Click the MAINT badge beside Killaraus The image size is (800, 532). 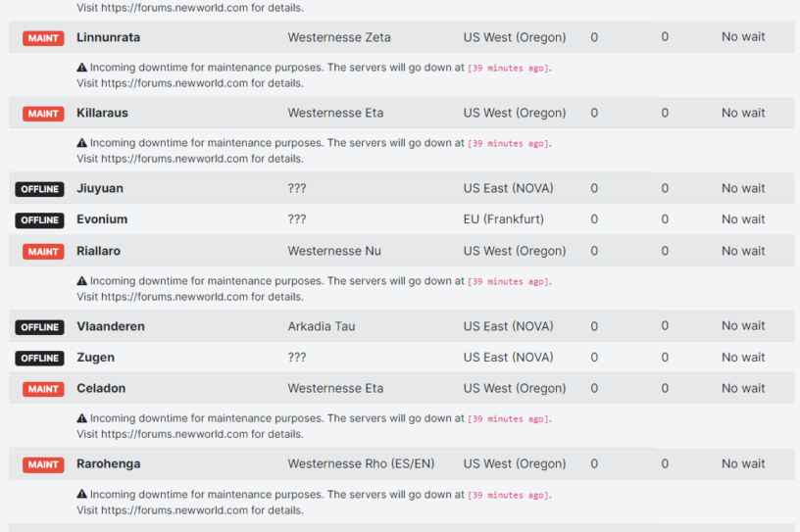tap(43, 114)
